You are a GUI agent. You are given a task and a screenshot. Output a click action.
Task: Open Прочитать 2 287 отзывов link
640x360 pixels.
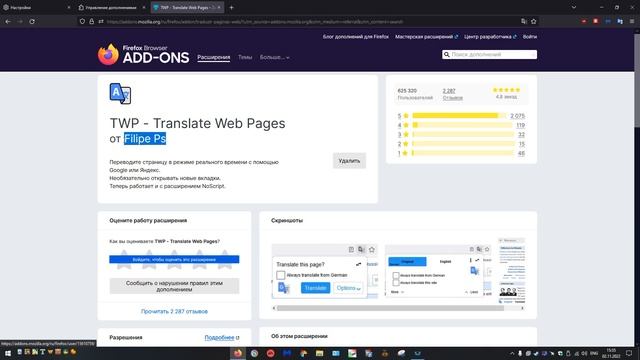coord(174,311)
